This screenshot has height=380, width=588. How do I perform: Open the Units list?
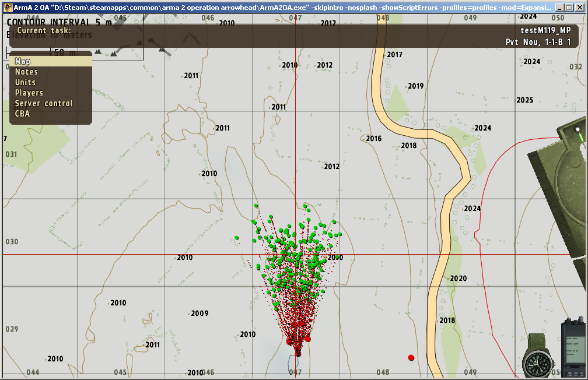pyautogui.click(x=51, y=82)
